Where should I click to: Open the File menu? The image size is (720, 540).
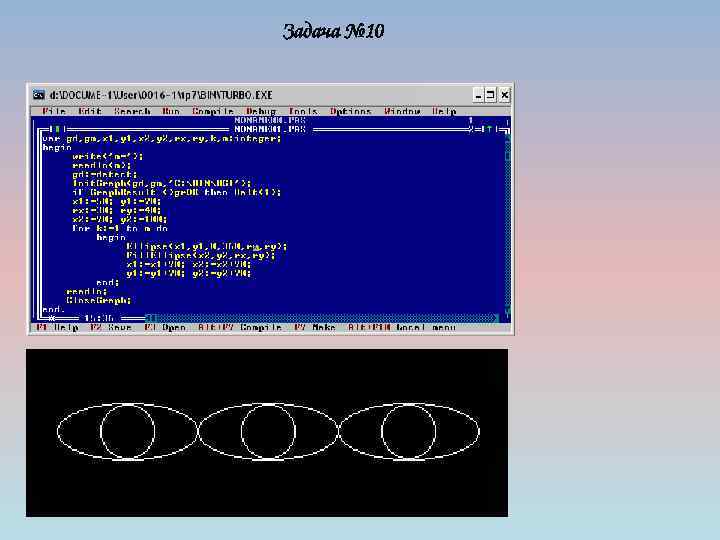click(x=54, y=111)
